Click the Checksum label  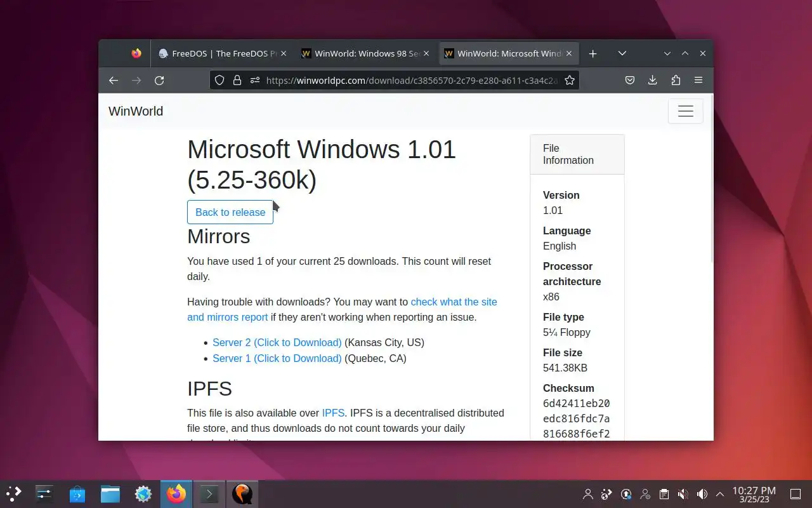[x=568, y=388]
